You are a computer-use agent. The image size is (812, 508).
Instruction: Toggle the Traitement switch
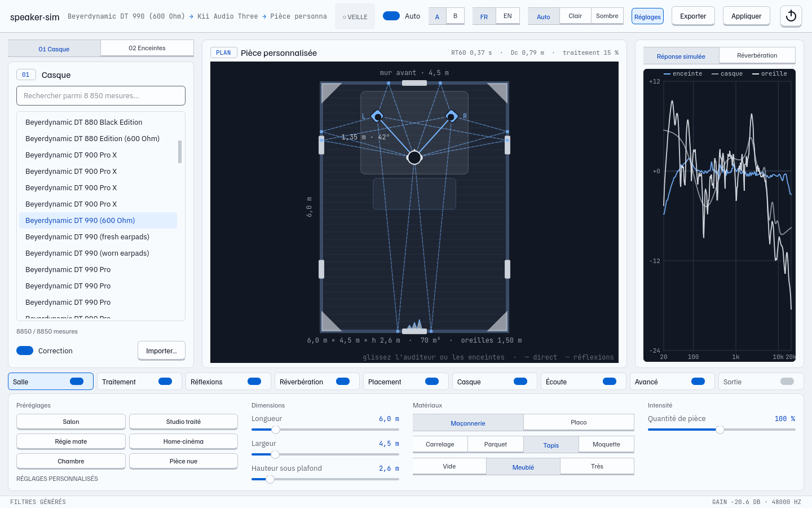click(165, 382)
